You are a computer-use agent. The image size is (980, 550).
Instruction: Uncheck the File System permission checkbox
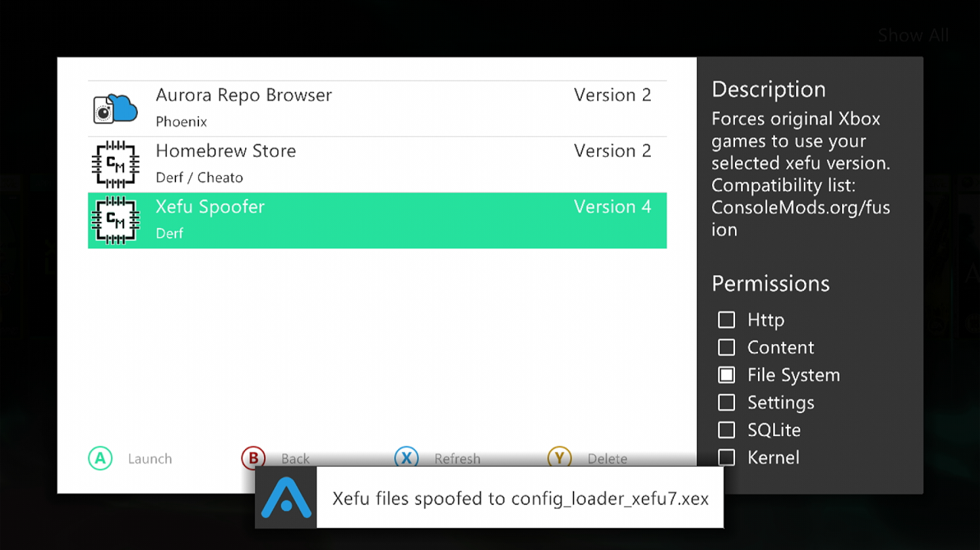pyautogui.click(x=727, y=375)
